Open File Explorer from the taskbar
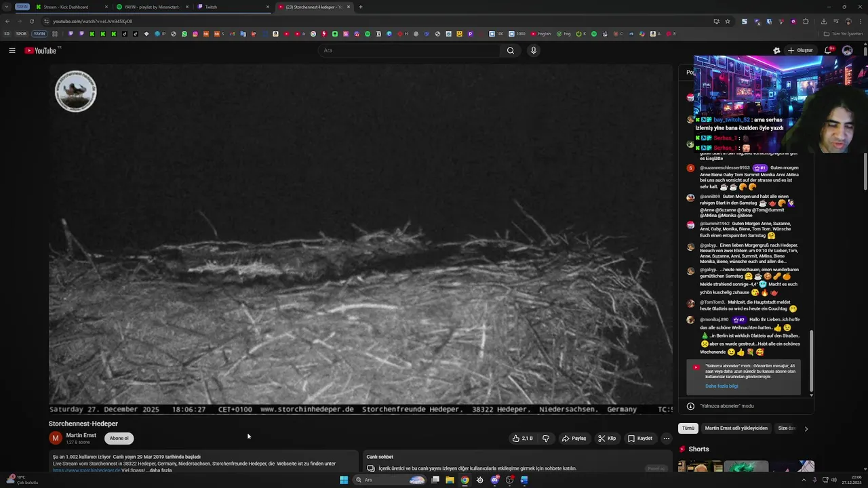Viewport: 868px width, 488px height. pyautogui.click(x=450, y=480)
